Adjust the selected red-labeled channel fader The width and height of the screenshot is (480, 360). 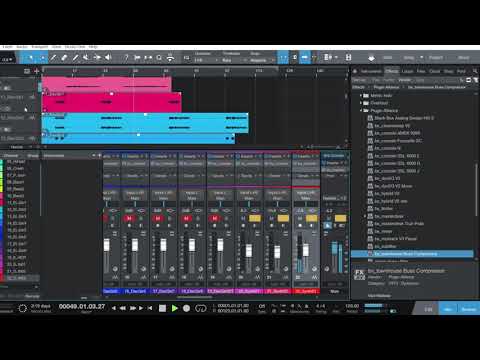point(305,250)
